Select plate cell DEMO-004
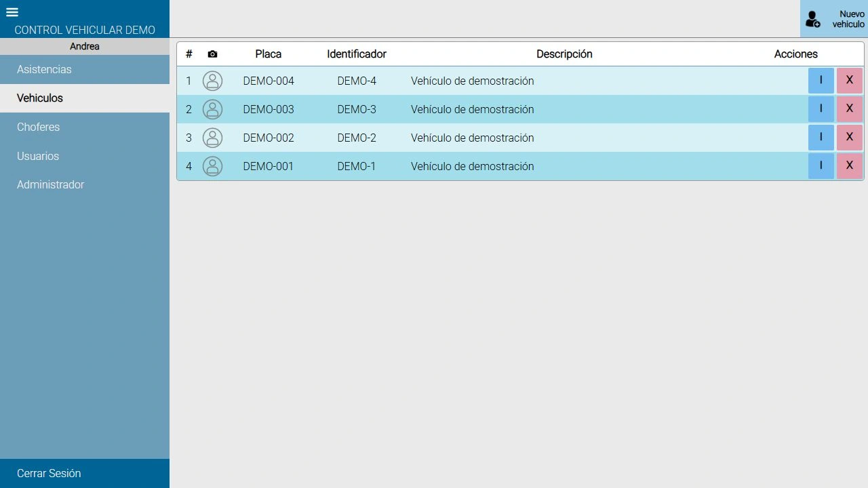Screen dimensions: 868x488 click(269, 81)
